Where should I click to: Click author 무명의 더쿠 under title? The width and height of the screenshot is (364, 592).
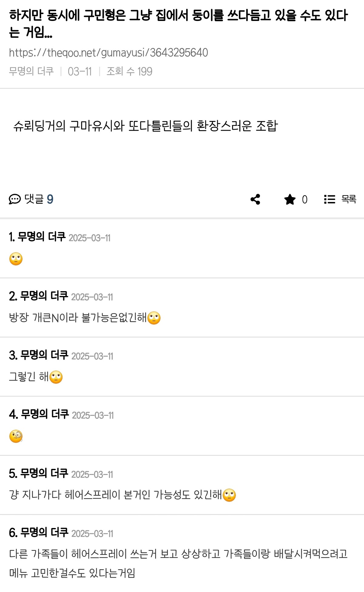pyautogui.click(x=31, y=71)
